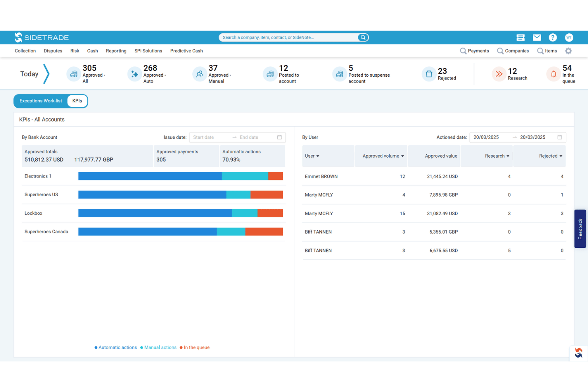Image resolution: width=588 pixels, height=392 pixels.
Task: Open the Disputes menu
Action: click(53, 51)
